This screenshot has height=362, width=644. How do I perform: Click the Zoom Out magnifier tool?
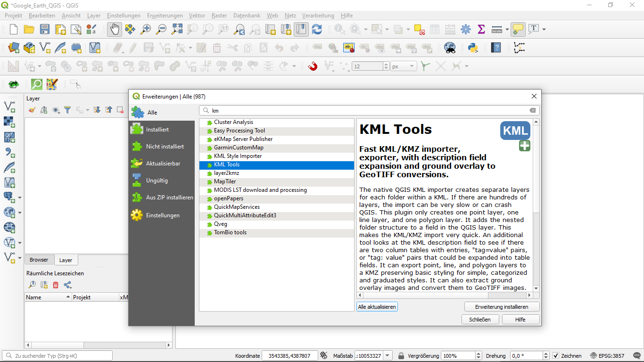(161, 29)
